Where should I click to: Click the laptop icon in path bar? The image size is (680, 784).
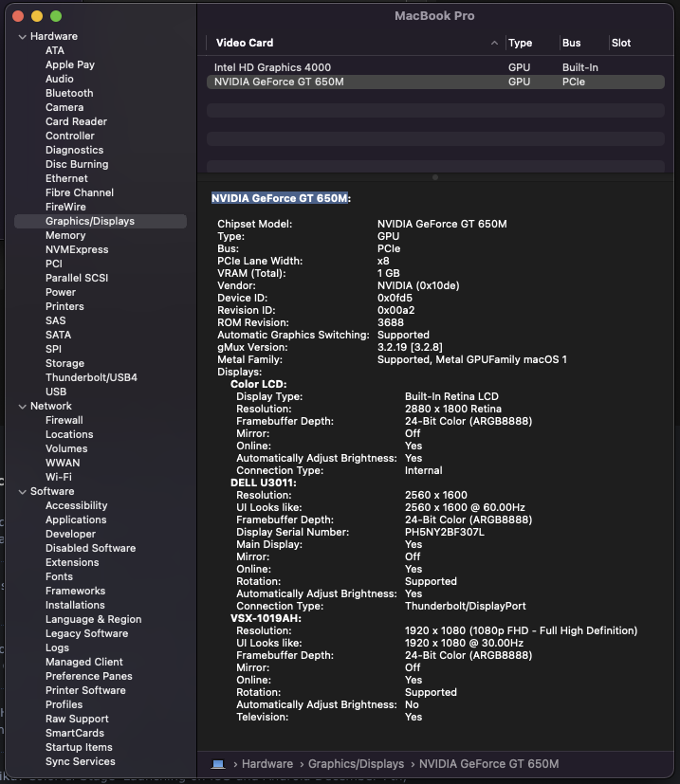click(x=218, y=764)
